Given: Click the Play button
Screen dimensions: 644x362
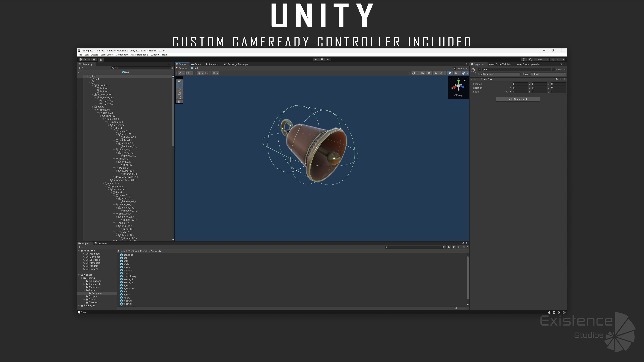Looking at the screenshot, I should (x=315, y=59).
